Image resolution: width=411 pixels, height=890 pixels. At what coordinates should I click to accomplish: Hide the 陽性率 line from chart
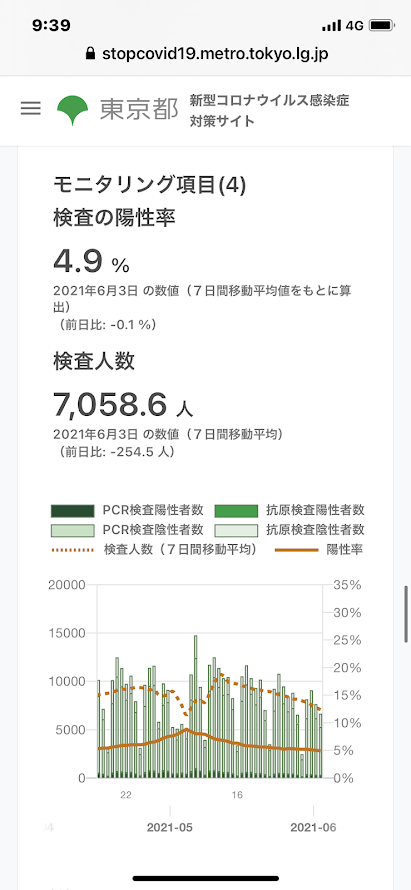[x=319, y=549]
